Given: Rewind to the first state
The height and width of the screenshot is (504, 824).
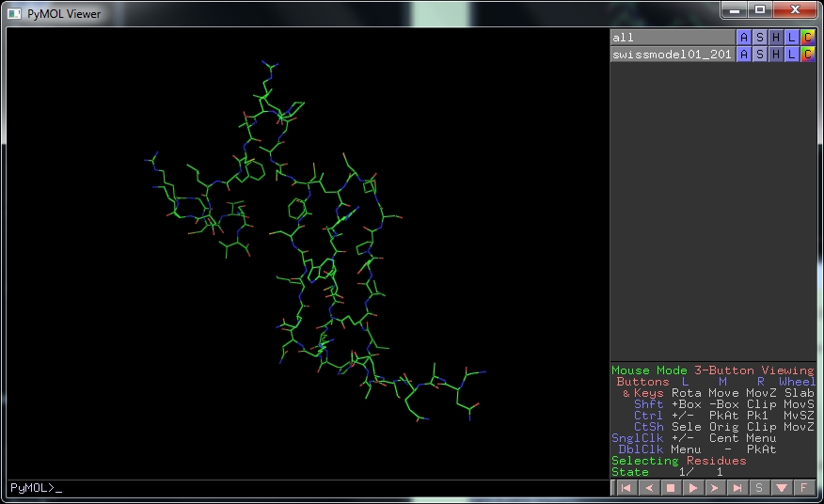Looking at the screenshot, I should click(625, 488).
